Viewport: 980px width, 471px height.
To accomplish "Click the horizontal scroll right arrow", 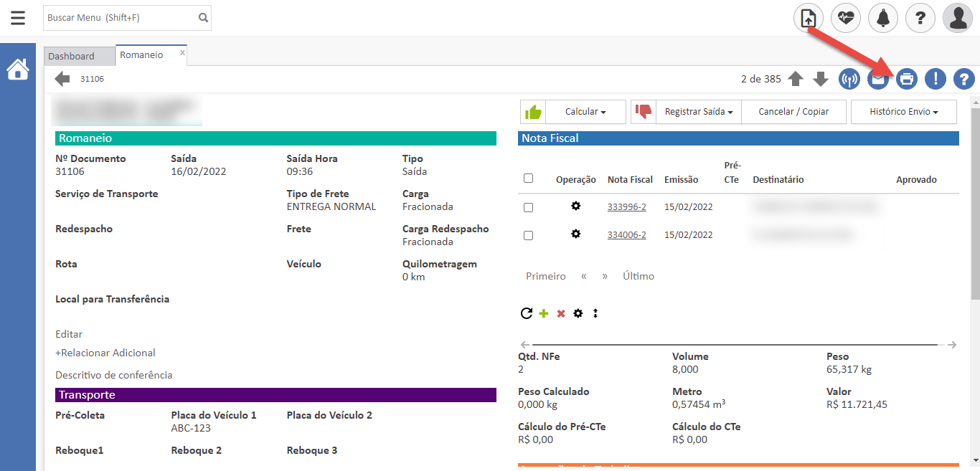I will tap(951, 345).
